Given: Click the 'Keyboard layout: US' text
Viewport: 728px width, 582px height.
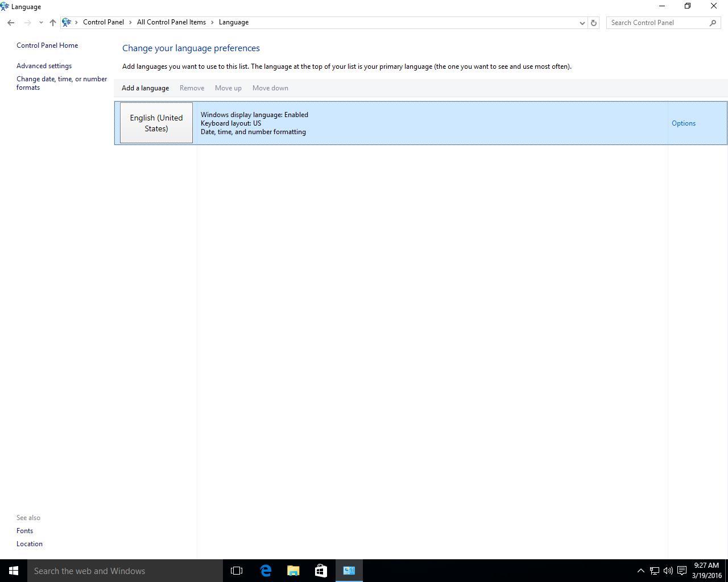Looking at the screenshot, I should click(231, 123).
